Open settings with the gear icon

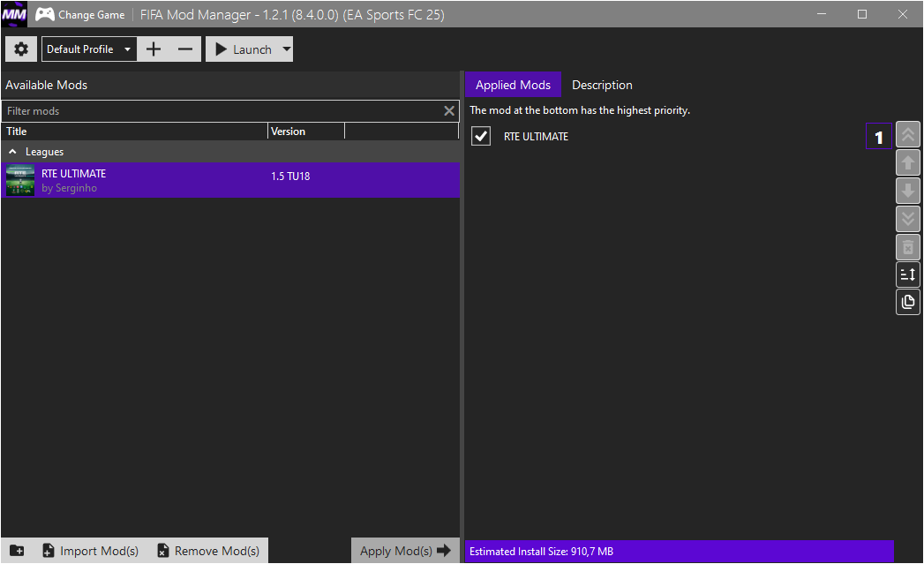[21, 49]
